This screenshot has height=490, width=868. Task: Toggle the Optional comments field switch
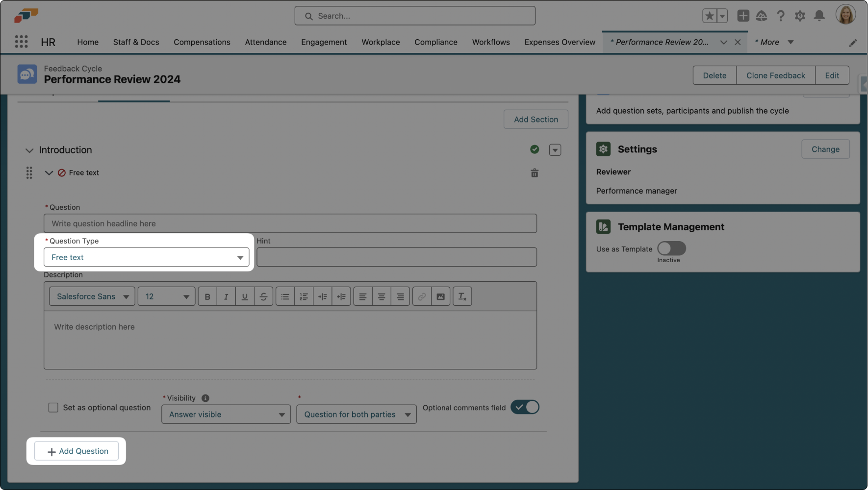tap(525, 407)
